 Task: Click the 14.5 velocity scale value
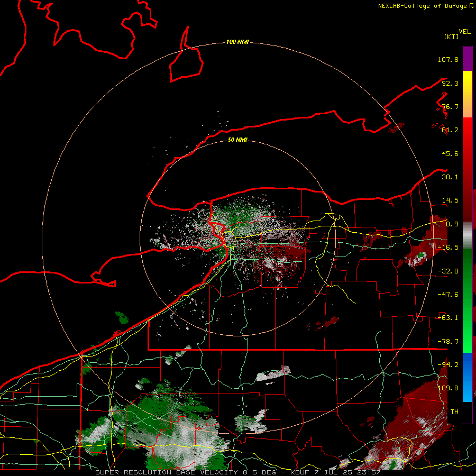point(450,200)
